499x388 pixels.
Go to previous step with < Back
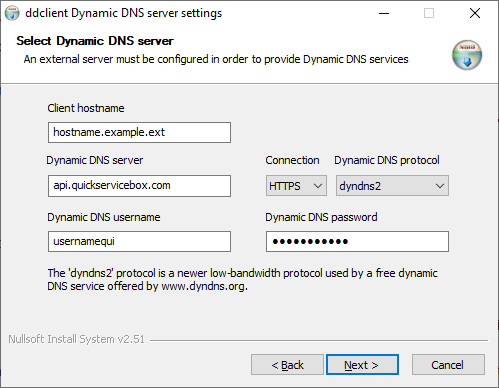(287, 365)
